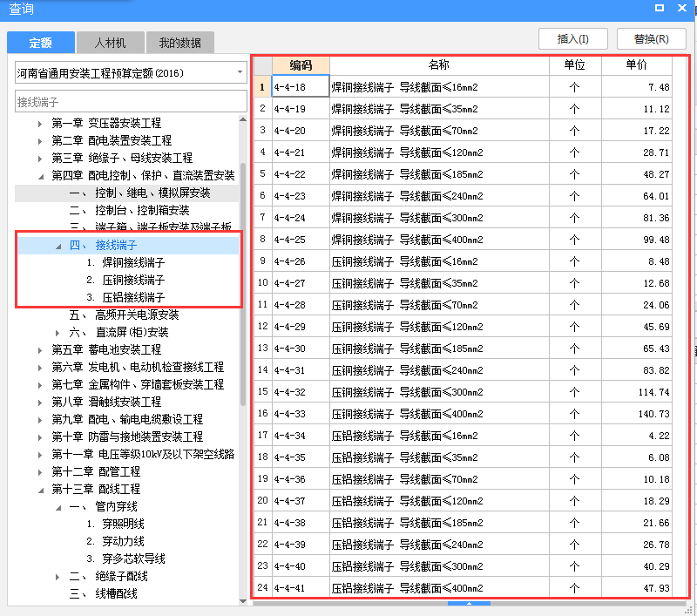Click the 单价 column header
Screen dimensions: 697x616
(637, 65)
